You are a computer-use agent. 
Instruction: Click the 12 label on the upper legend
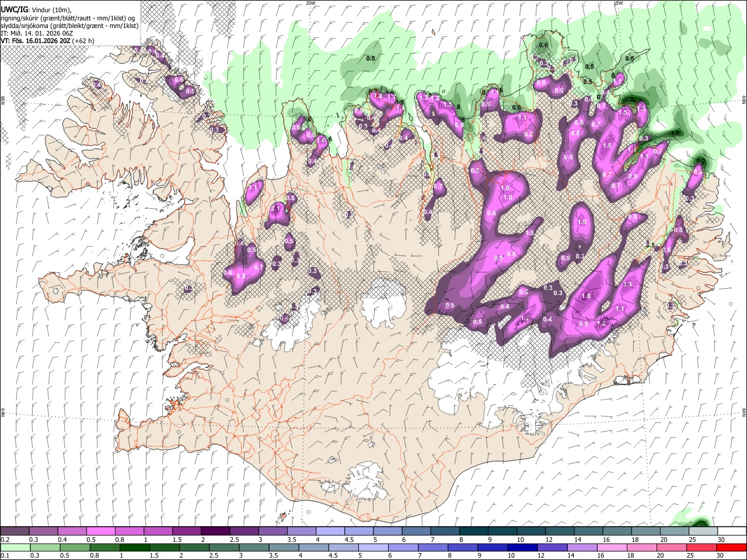pos(549,540)
